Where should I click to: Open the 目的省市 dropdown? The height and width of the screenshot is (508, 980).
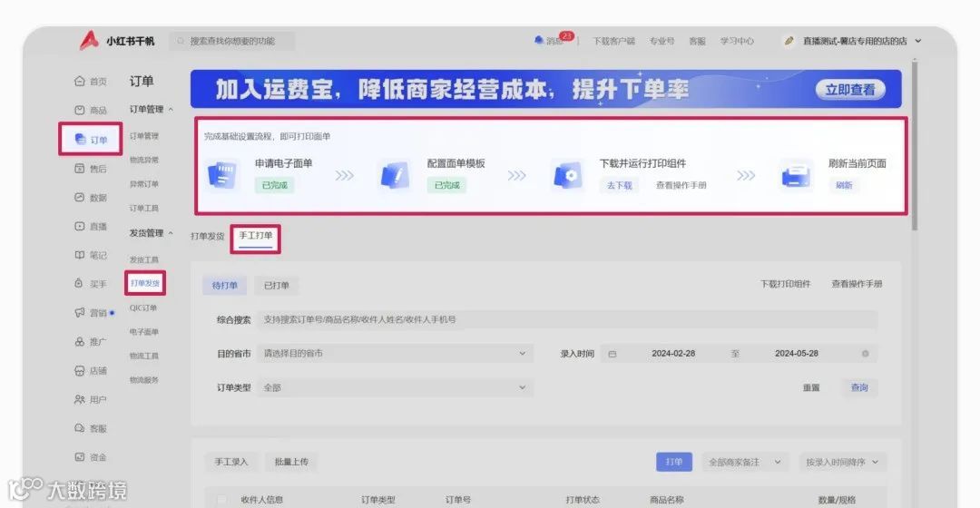397,354
